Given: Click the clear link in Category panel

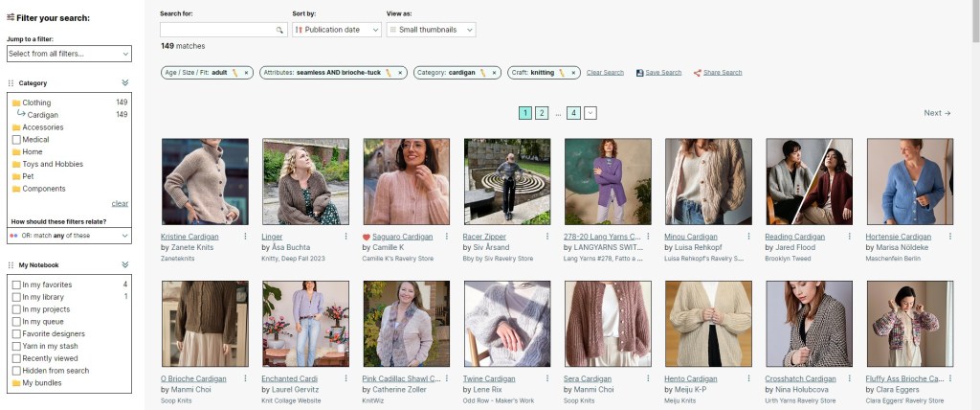Looking at the screenshot, I should (x=120, y=203).
